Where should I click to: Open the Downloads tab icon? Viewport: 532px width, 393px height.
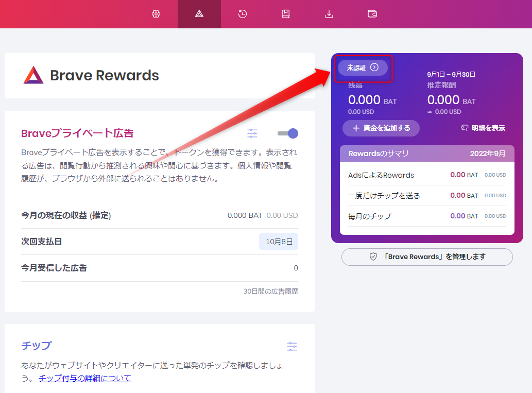click(x=329, y=14)
